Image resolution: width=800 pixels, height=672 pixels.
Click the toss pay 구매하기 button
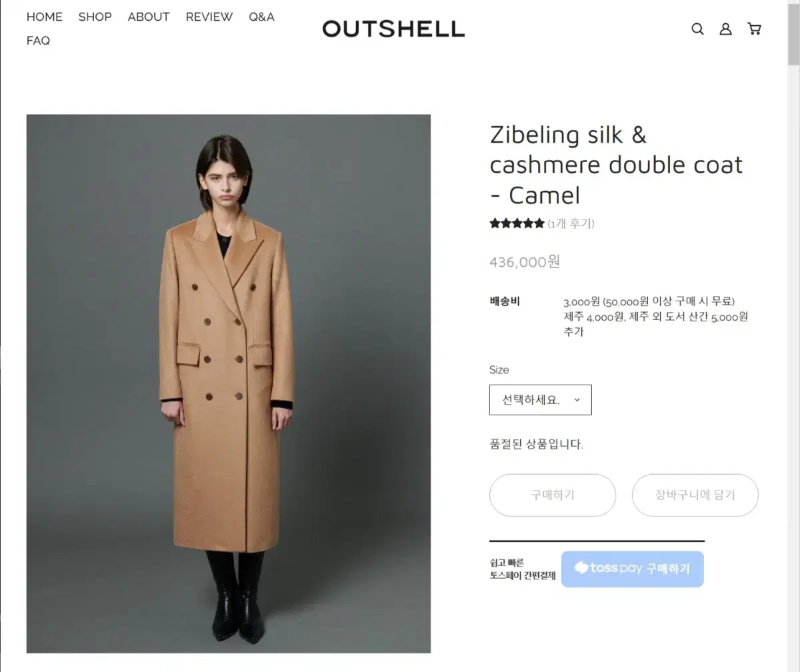coord(632,569)
